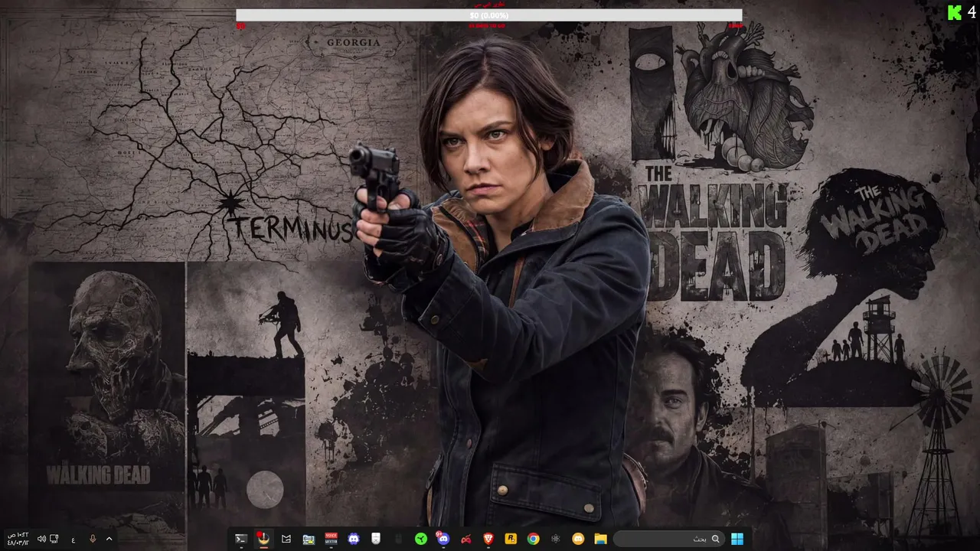Launch the Voicemeeter app from the taskbar
Image resolution: width=980 pixels, height=551 pixels.
(x=331, y=539)
